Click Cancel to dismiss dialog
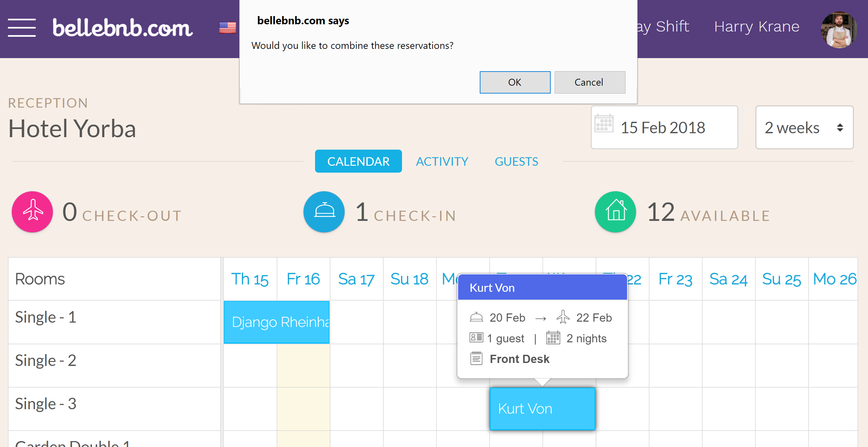Screen dimensions: 868x447 tap(589, 81)
